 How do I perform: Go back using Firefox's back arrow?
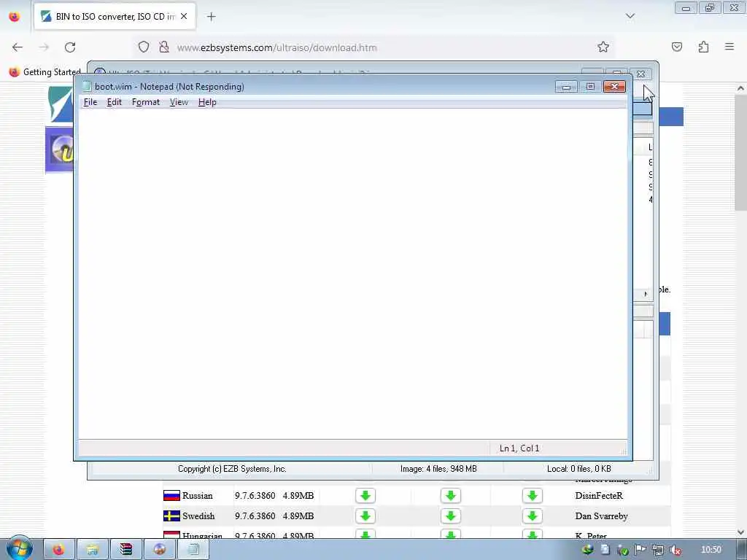pyautogui.click(x=18, y=47)
